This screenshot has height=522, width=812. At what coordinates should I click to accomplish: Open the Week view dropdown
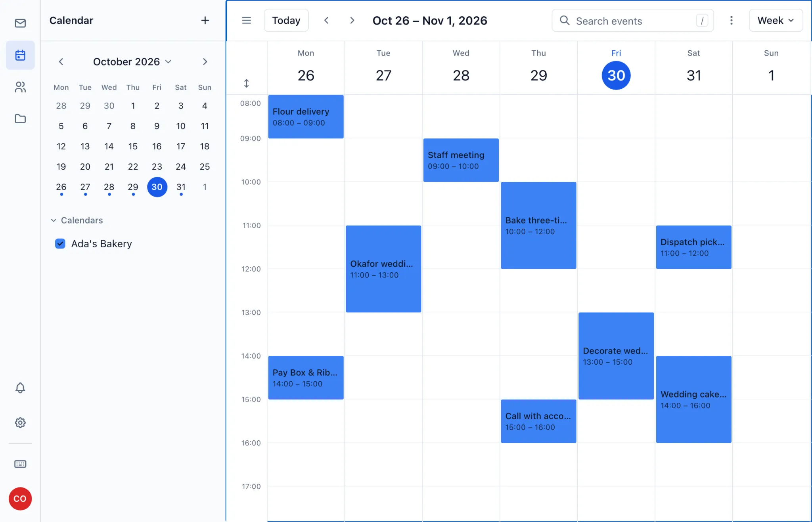click(776, 20)
